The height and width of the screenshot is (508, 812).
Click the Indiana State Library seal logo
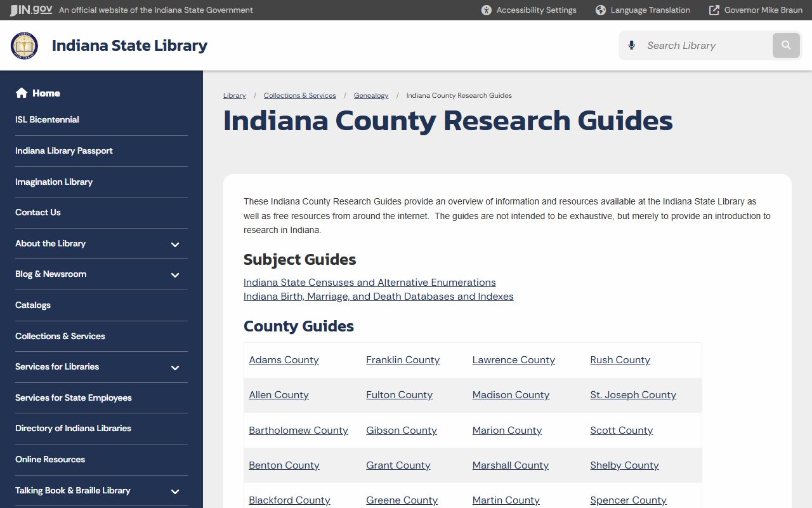[x=24, y=46]
